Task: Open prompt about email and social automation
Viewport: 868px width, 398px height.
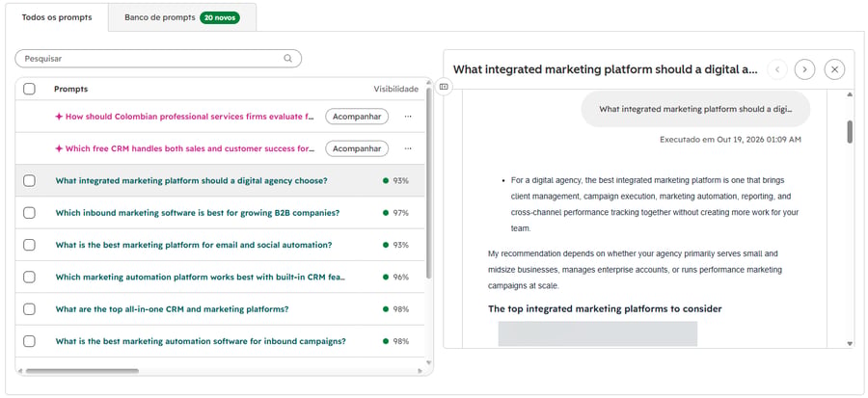Action: 194,245
